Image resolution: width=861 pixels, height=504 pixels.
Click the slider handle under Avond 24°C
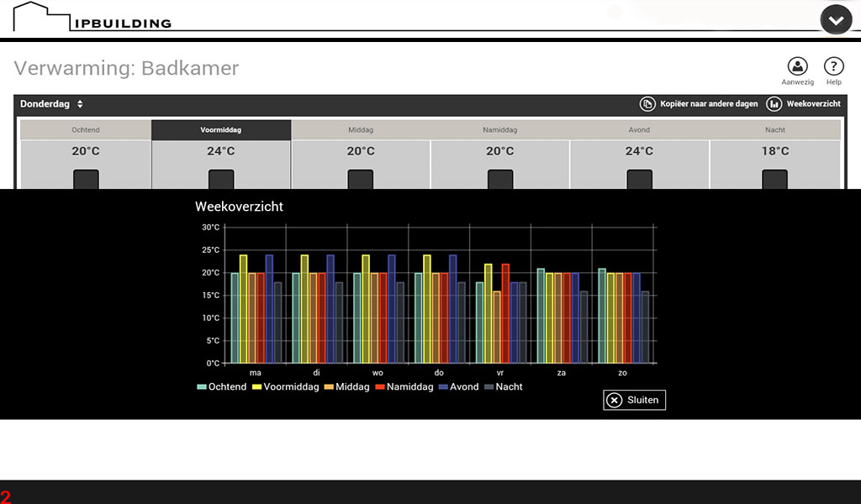pyautogui.click(x=640, y=179)
